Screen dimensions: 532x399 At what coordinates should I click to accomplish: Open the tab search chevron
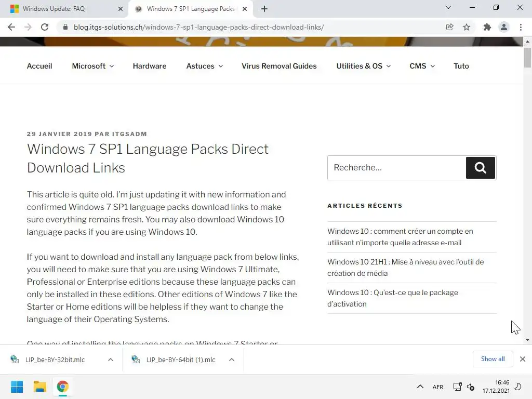coord(448,7)
